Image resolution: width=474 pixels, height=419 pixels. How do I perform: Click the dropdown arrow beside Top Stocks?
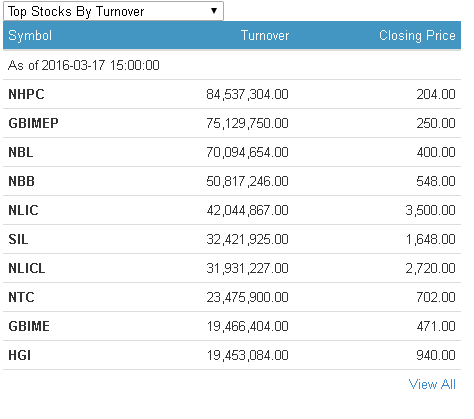coord(214,11)
